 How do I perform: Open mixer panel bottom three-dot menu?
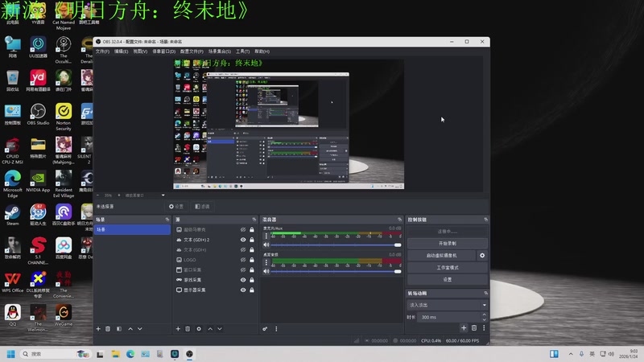pos(276,329)
